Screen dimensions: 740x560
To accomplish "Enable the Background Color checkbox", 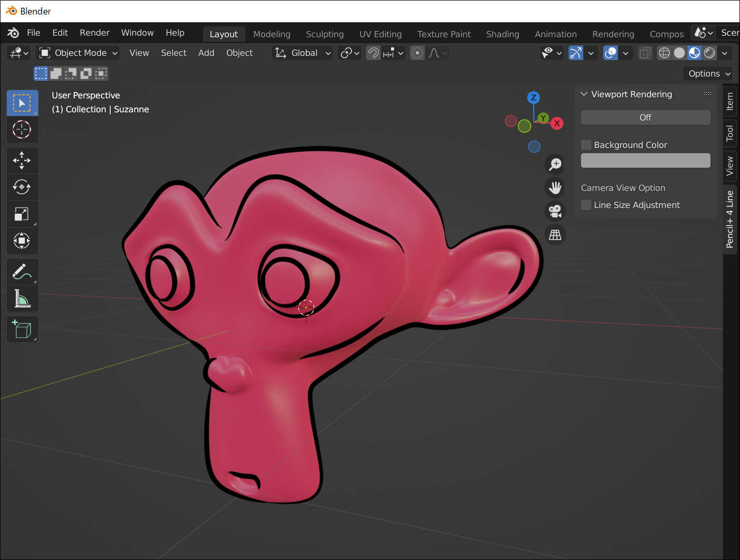I will coord(586,145).
